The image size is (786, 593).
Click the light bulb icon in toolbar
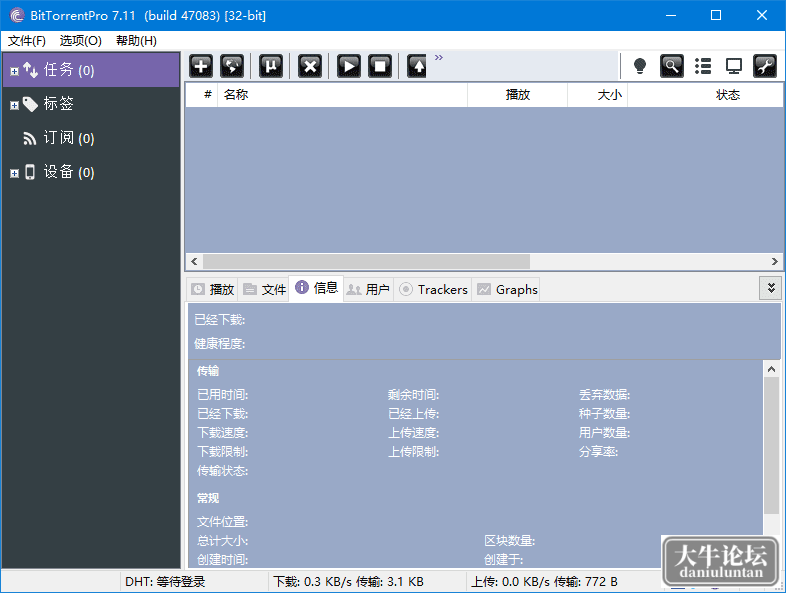coord(640,66)
